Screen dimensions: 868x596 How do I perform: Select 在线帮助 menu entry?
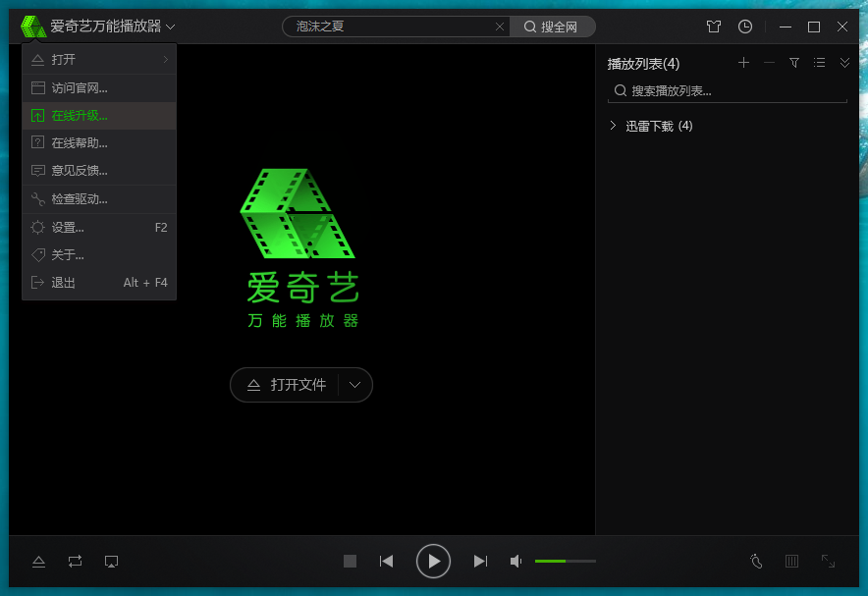coord(99,142)
